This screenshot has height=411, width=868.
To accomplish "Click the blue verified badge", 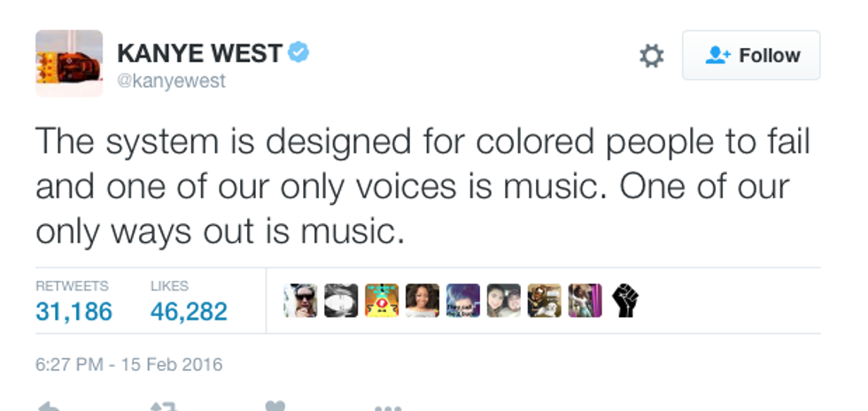I will pyautogui.click(x=298, y=53).
